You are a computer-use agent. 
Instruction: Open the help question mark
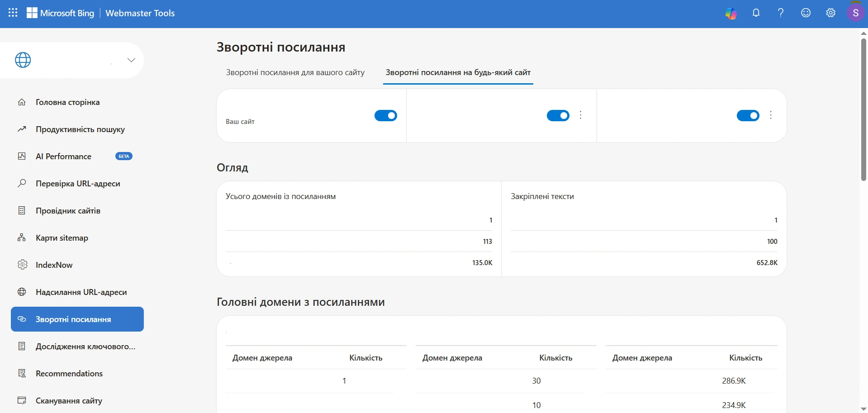[781, 13]
